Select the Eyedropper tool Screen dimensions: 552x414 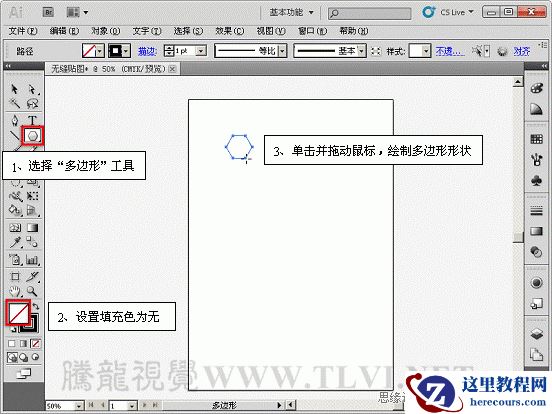click(x=15, y=242)
